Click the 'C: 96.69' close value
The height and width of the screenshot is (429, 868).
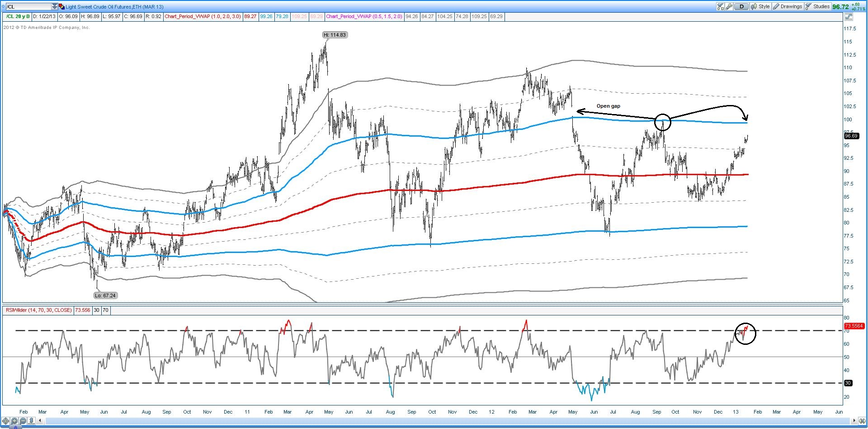tap(134, 17)
